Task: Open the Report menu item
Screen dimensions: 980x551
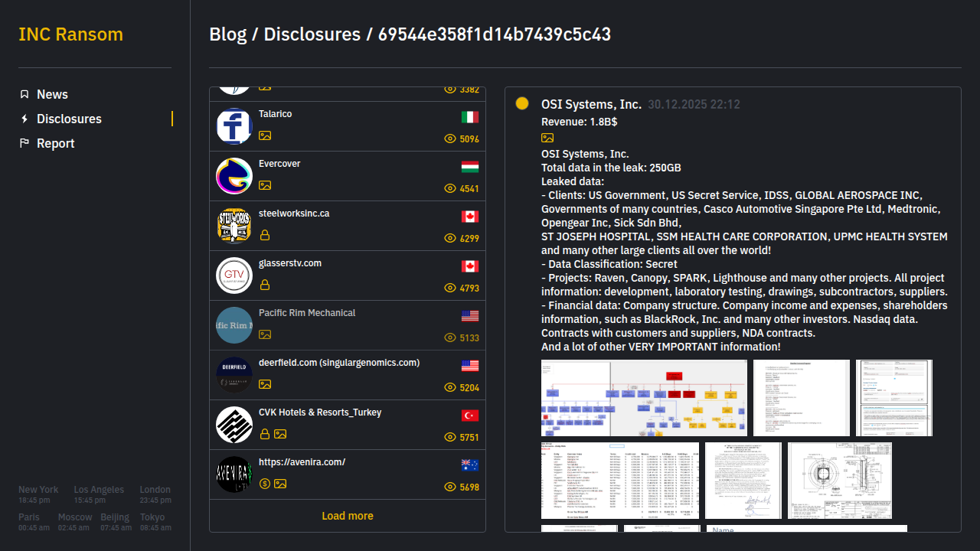Action: coord(55,143)
